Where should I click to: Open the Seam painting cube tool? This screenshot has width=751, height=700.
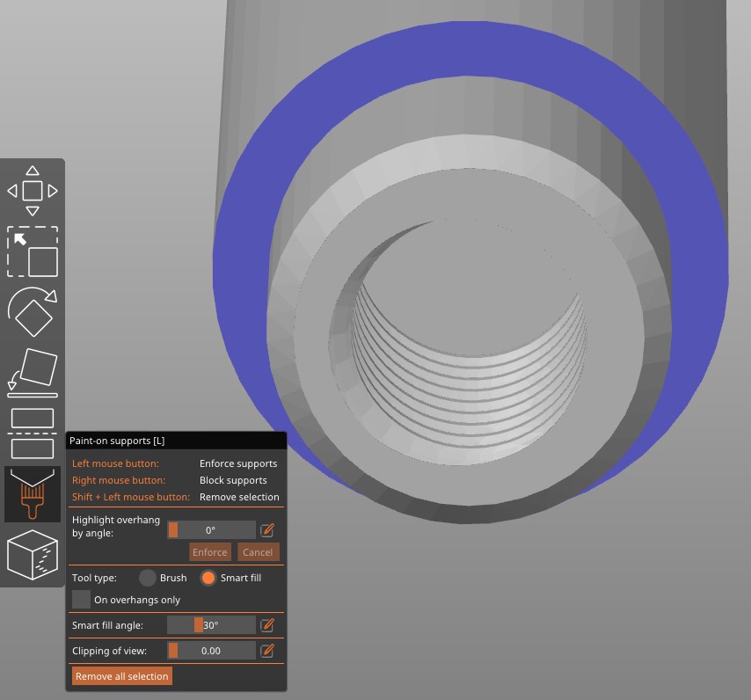[x=33, y=555]
